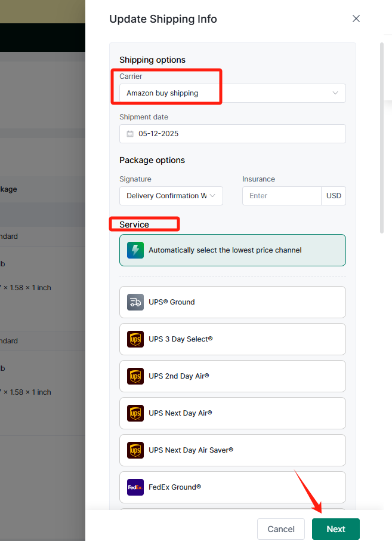392x541 pixels.
Task: Click the Signature dropdown chevron
Action: point(212,196)
